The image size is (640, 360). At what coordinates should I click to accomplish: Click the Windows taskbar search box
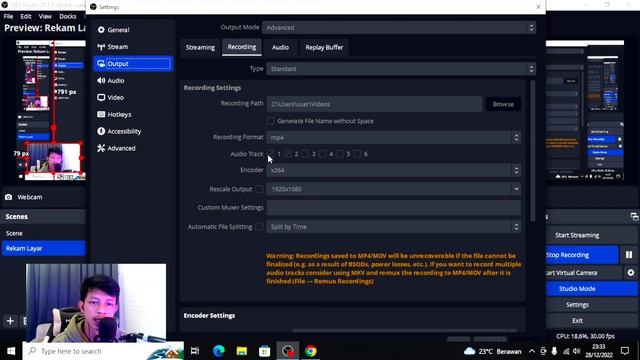(x=103, y=351)
